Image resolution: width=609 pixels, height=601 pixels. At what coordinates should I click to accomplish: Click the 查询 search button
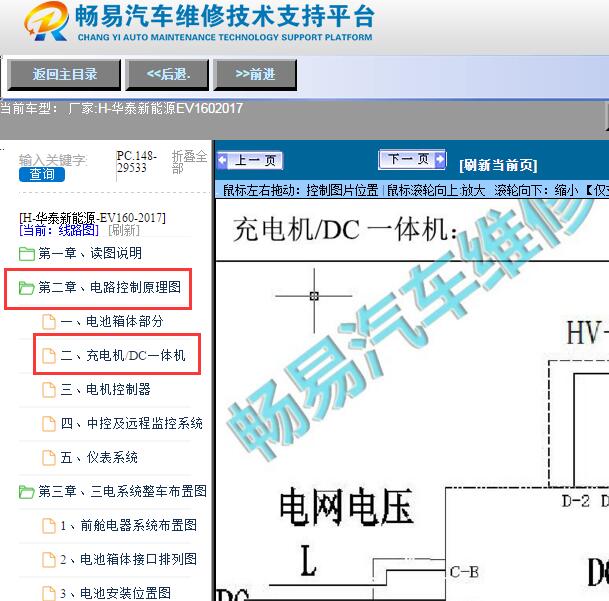coord(42,174)
